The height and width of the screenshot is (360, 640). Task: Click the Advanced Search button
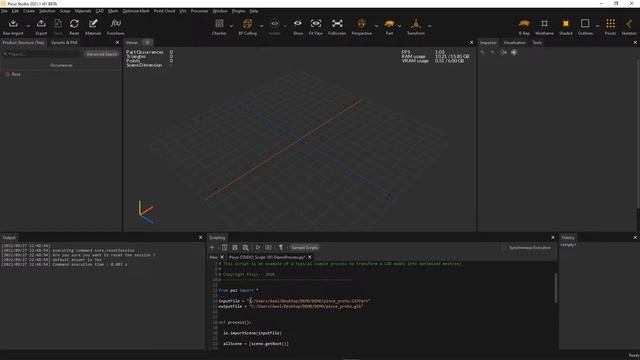coord(102,54)
